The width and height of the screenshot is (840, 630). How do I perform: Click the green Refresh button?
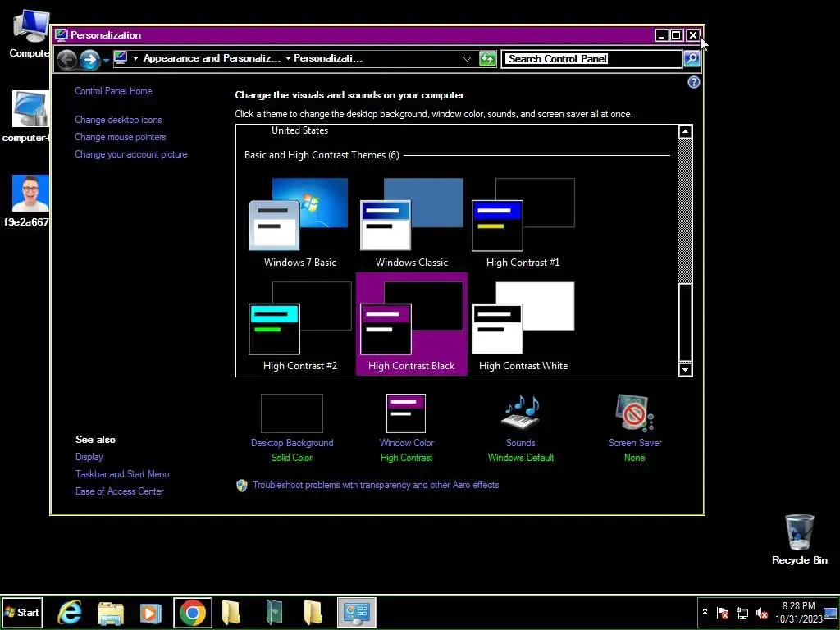pos(487,59)
